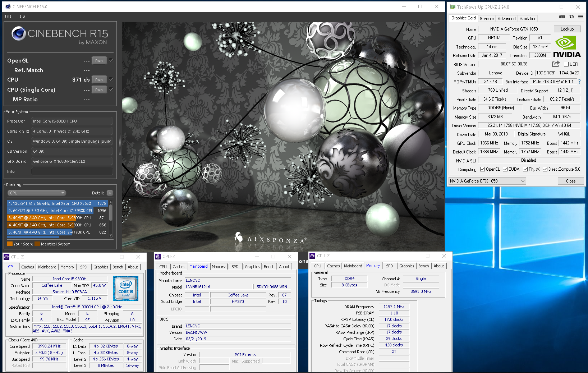Viewport: 588px width, 373px height.
Task: Click the Info input field in Cinebench
Action: [72, 171]
